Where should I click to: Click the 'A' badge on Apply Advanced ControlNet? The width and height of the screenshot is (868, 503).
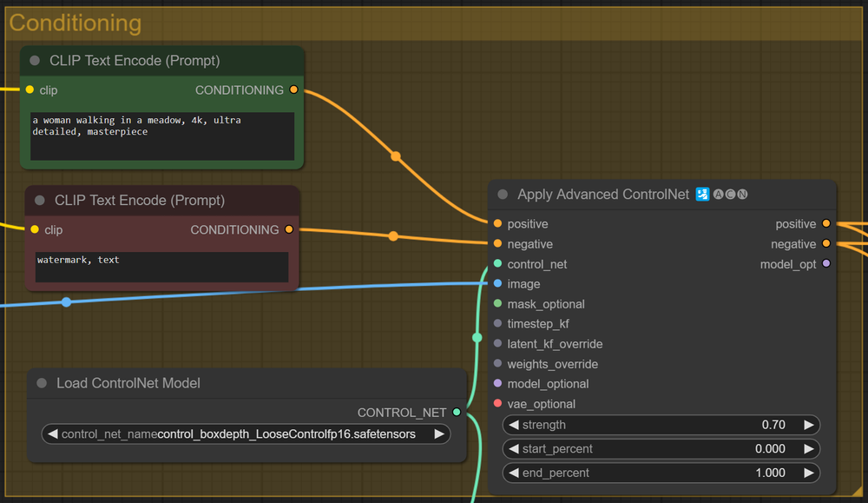(719, 194)
